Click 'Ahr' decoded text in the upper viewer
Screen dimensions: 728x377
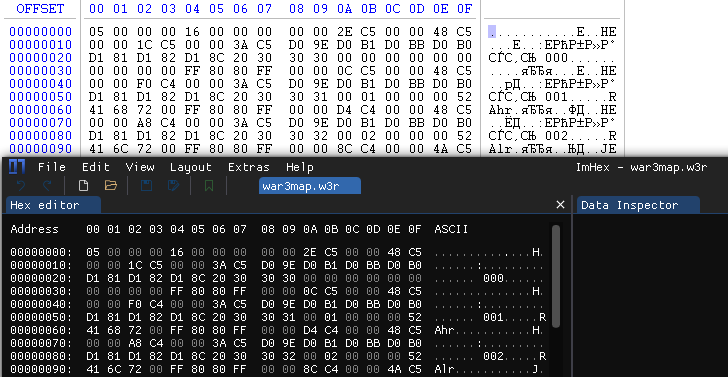tap(500, 110)
